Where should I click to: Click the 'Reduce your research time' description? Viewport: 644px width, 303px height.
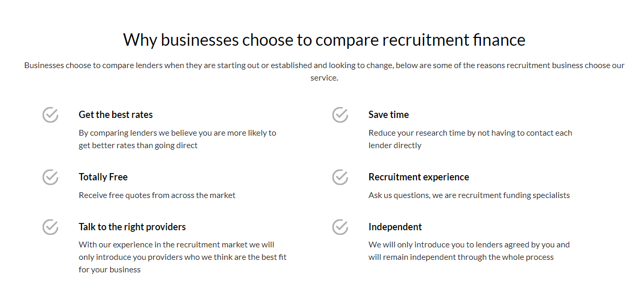pyautogui.click(x=470, y=139)
